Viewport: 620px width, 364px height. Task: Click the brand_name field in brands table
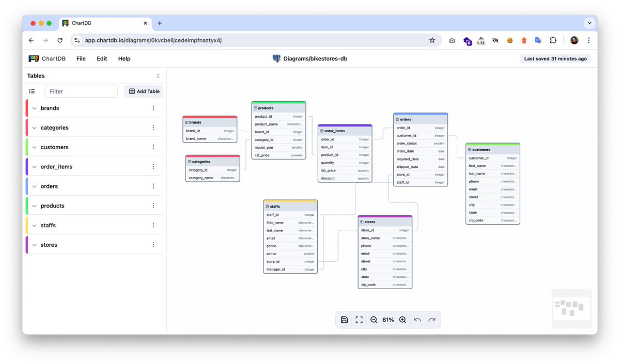coord(210,138)
